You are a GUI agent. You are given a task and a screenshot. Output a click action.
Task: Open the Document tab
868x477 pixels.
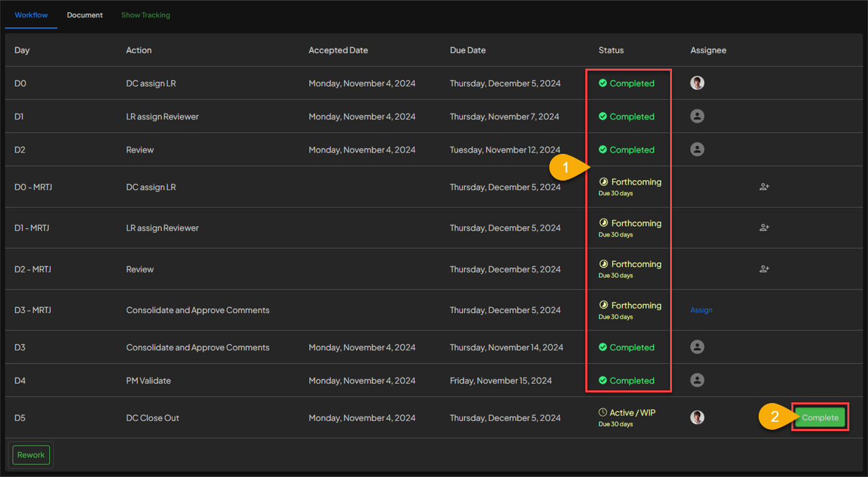pyautogui.click(x=85, y=15)
